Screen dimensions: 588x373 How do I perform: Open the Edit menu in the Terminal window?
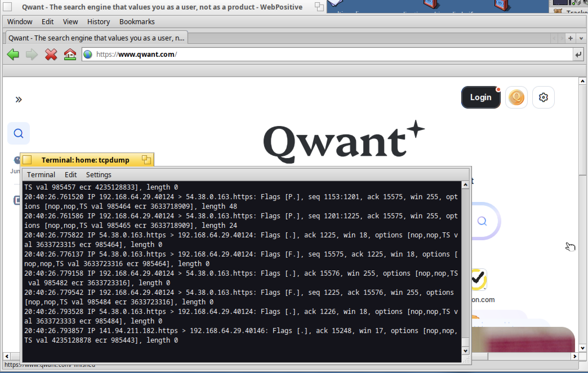[71, 175]
